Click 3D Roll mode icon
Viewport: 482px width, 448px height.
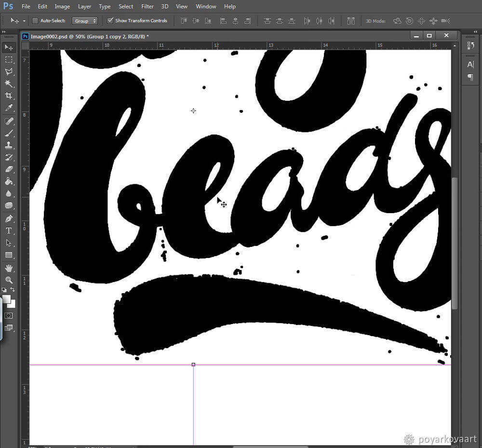click(409, 21)
